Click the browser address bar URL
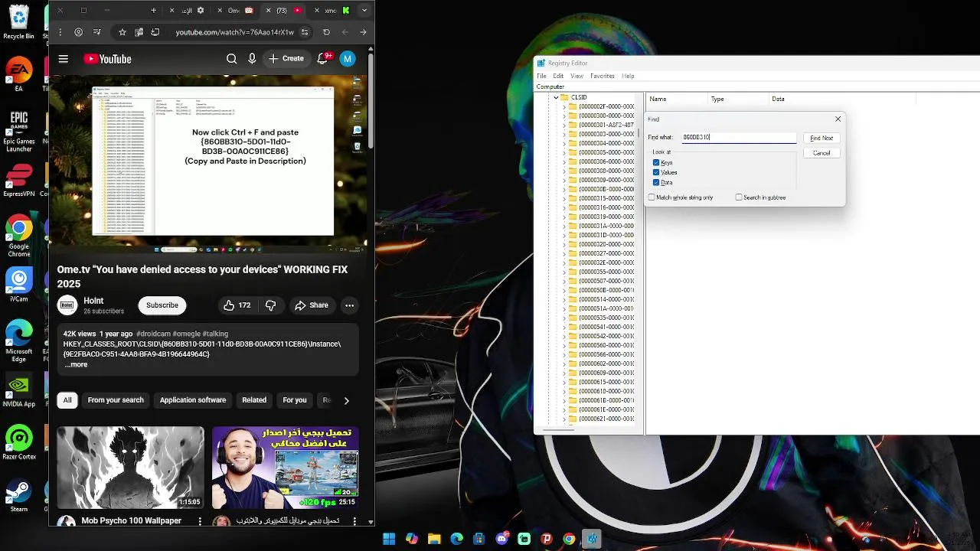Viewport: 980px width, 551px height. 234,32
